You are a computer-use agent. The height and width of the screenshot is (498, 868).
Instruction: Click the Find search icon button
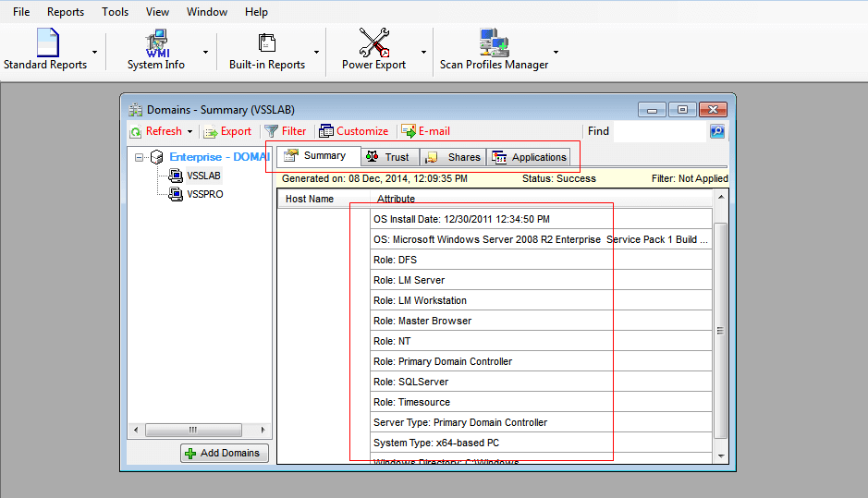point(717,131)
